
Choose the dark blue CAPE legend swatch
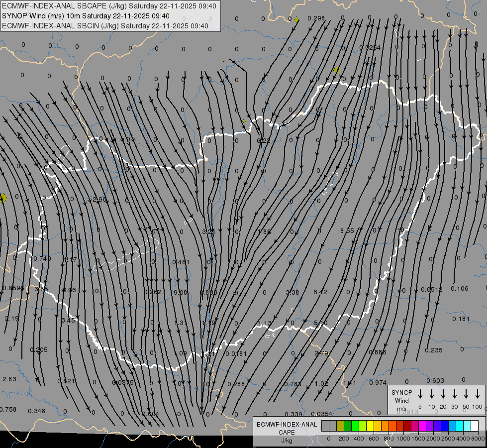pyautogui.click(x=445, y=426)
